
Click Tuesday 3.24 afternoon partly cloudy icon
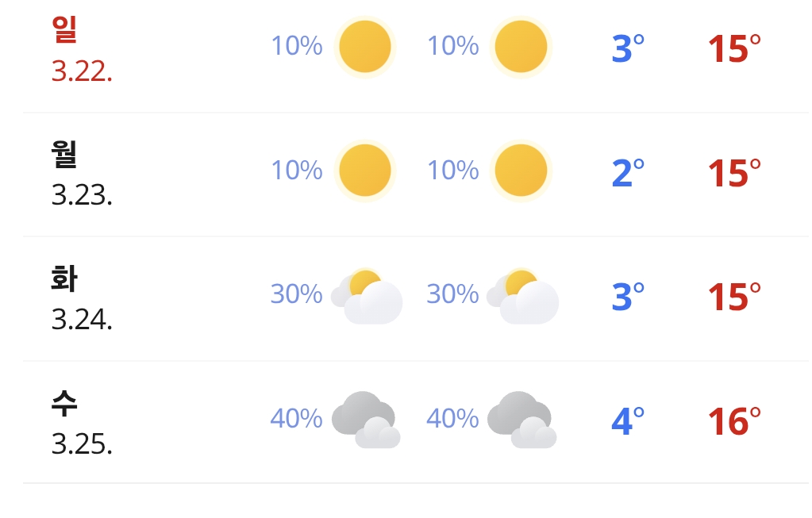(522, 296)
